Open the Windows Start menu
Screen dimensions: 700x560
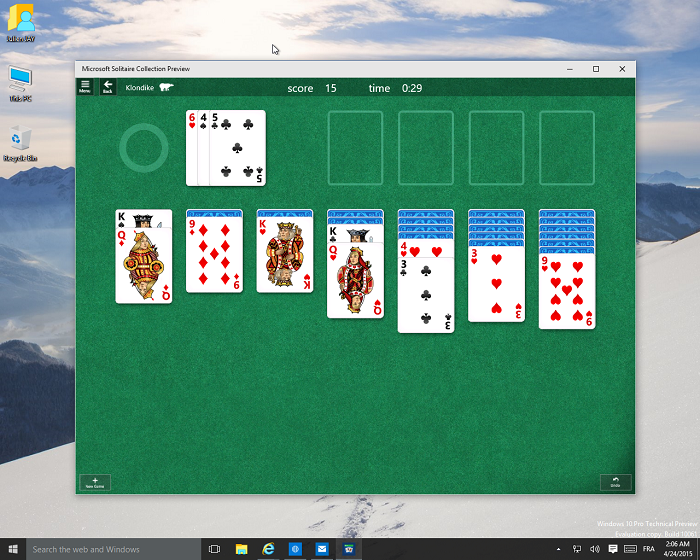tap(13, 549)
